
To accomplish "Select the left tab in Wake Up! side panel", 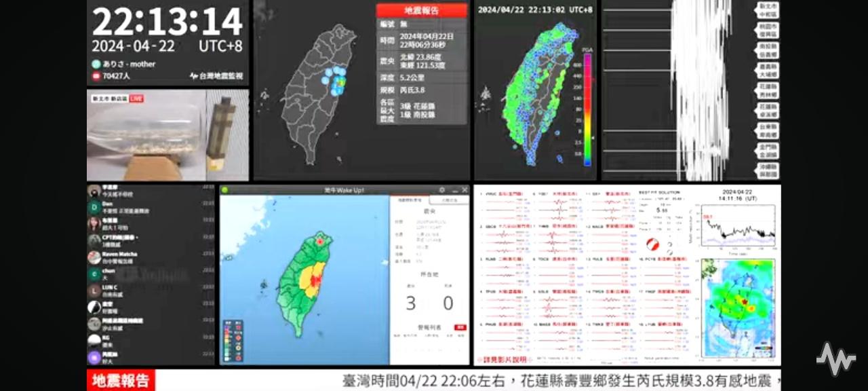I will [x=409, y=200].
